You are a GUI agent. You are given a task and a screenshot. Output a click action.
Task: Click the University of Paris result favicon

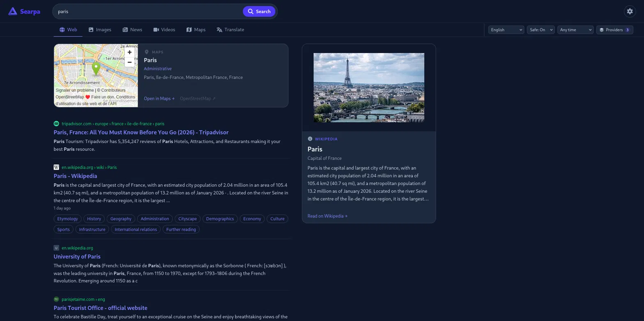[x=56, y=248]
